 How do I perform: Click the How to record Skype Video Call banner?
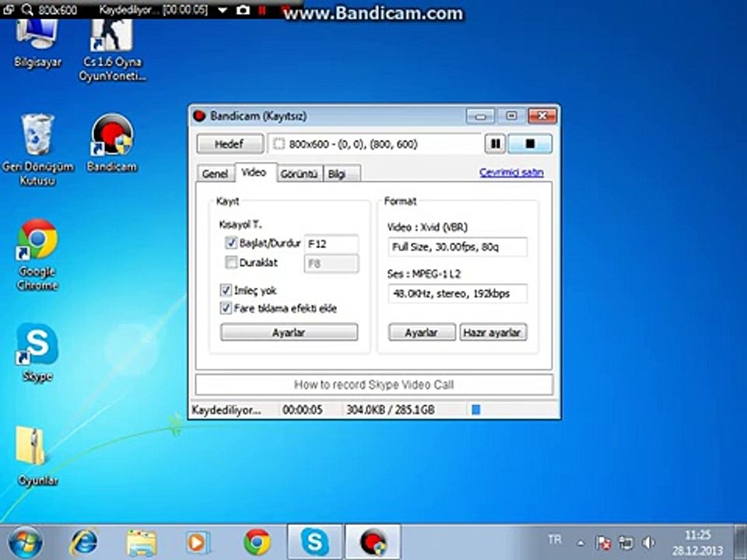[x=374, y=384]
